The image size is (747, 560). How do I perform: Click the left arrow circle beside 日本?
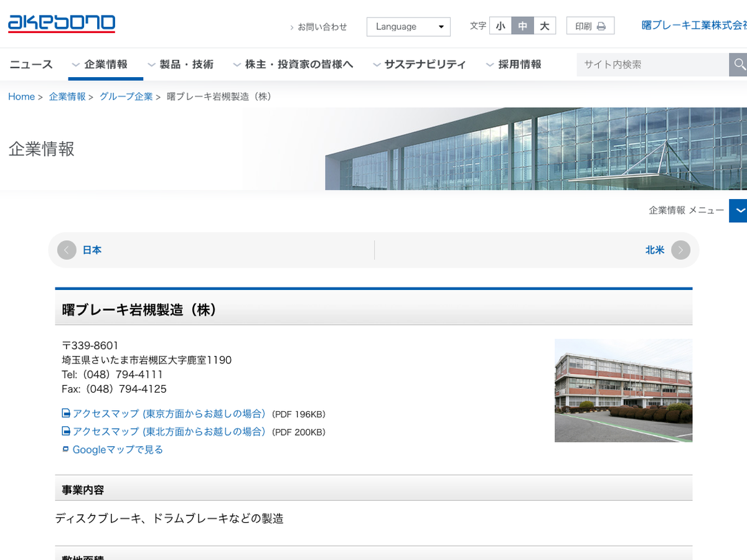pyautogui.click(x=67, y=250)
